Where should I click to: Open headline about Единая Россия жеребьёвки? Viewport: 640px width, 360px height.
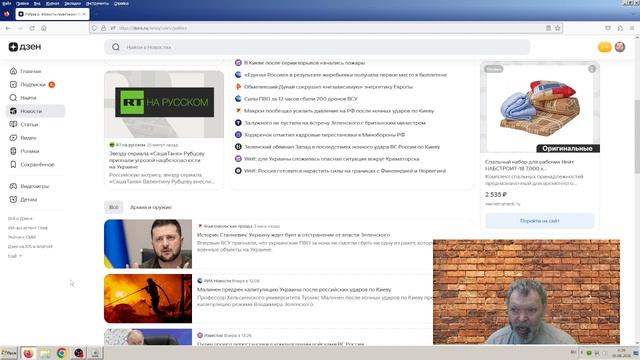click(x=345, y=75)
